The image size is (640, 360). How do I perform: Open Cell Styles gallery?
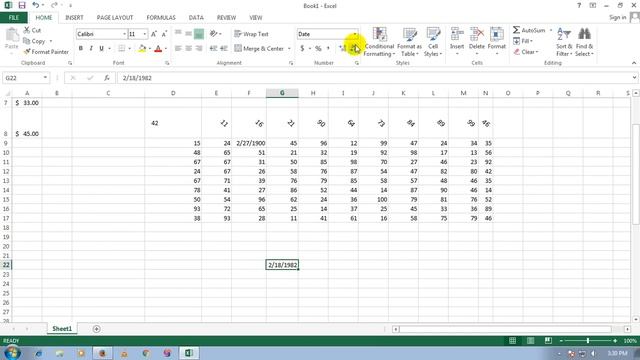(x=433, y=42)
